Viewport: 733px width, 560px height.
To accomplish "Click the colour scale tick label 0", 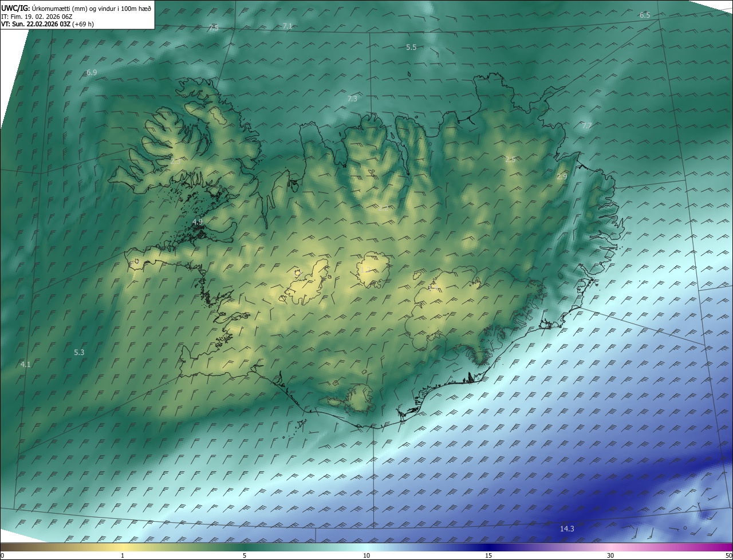I will click(x=2, y=555).
